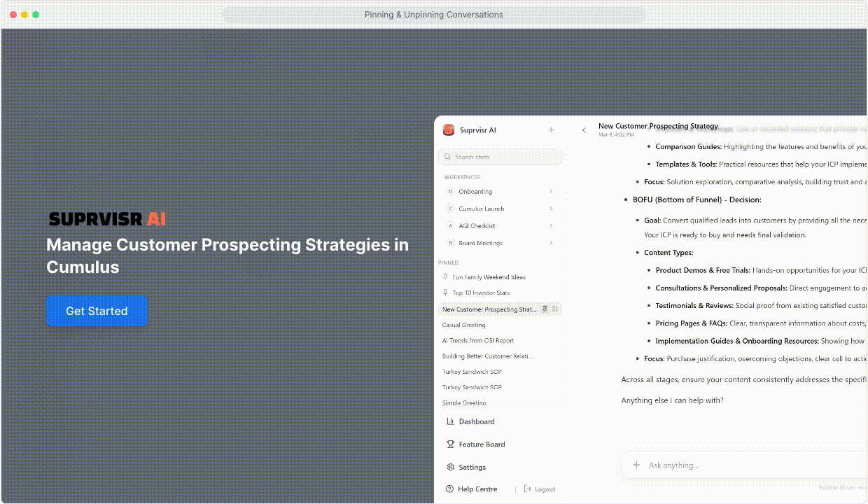
Task: Click the plus icon in Ask anything box
Action: pos(636,465)
